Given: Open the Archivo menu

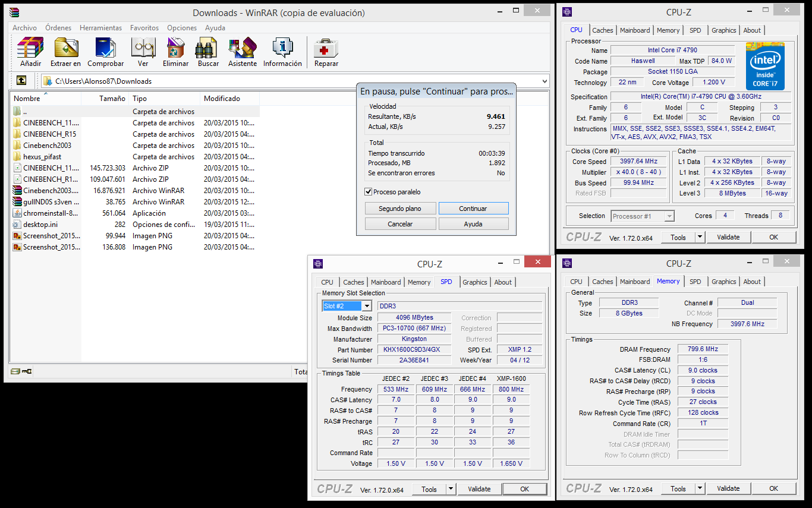Looking at the screenshot, I should (x=24, y=28).
